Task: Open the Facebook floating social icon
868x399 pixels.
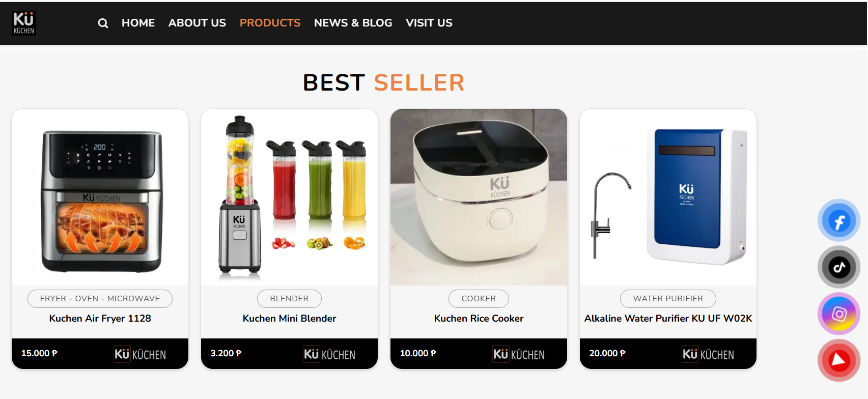Action: (839, 220)
